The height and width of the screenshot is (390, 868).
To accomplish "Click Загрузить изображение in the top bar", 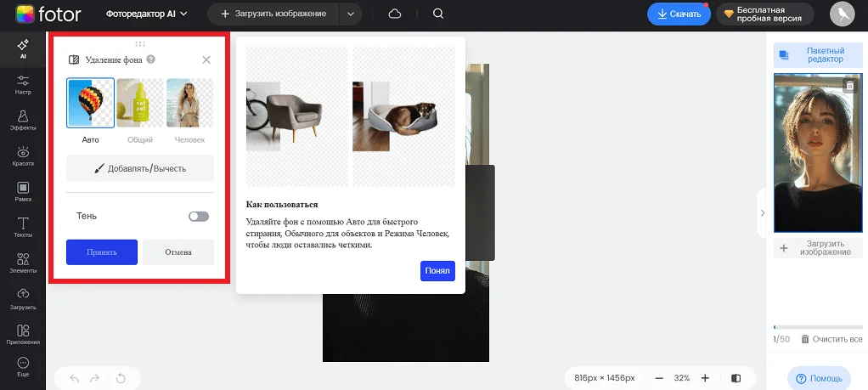I will point(273,14).
